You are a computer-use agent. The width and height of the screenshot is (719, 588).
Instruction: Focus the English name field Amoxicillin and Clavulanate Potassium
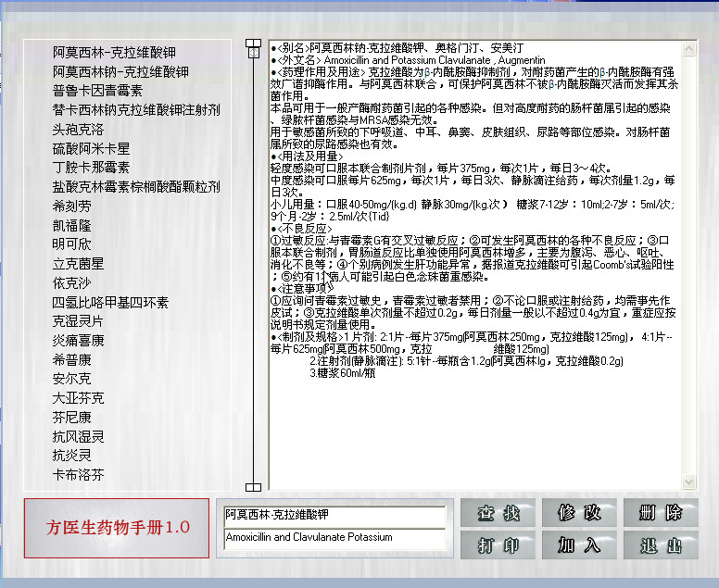click(x=334, y=538)
